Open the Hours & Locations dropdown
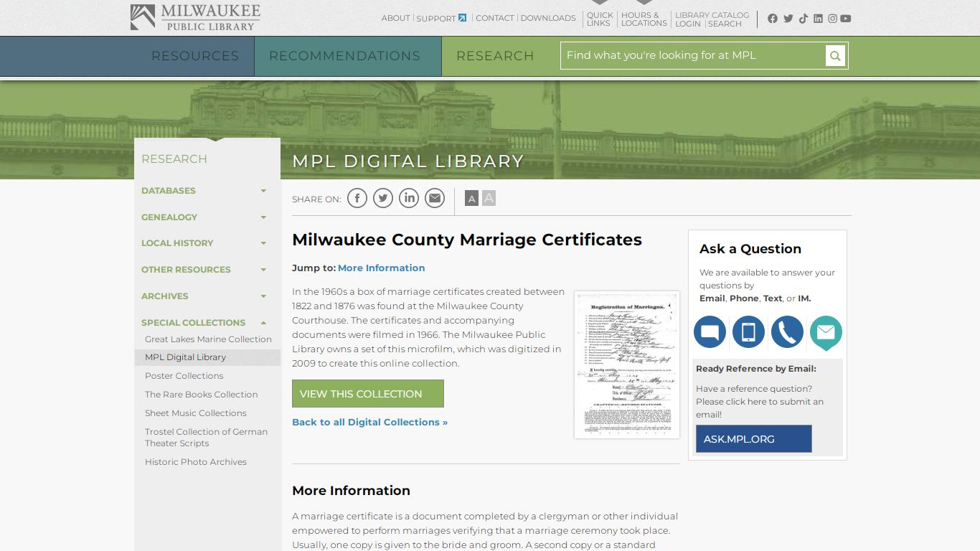Viewport: 980px width, 551px height. pos(644,19)
